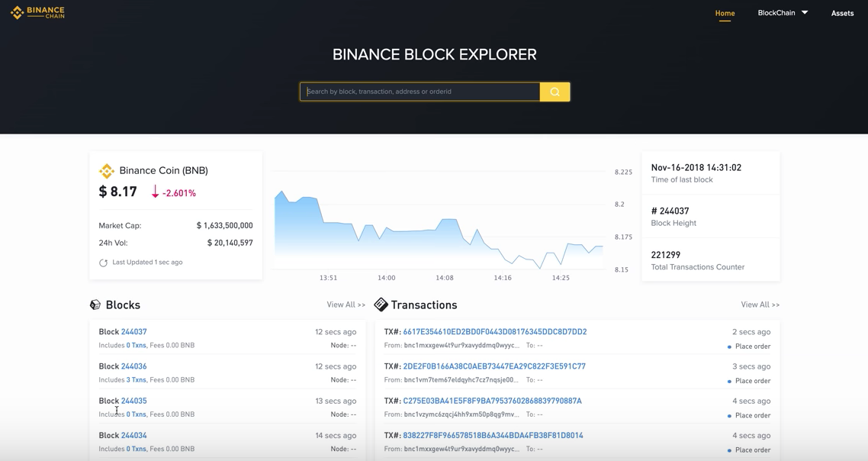Click Place order label for 3 secs ago transaction
This screenshot has height=461, width=868.
(752, 381)
